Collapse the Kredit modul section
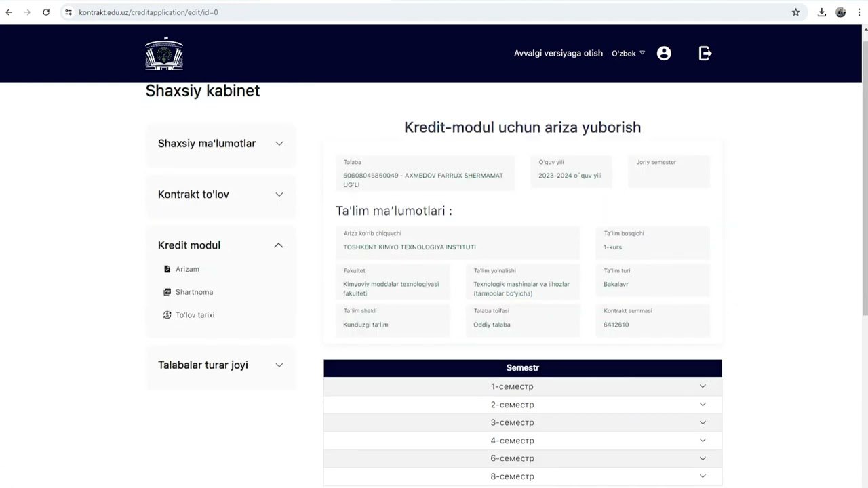This screenshot has height=488, width=868. point(278,245)
